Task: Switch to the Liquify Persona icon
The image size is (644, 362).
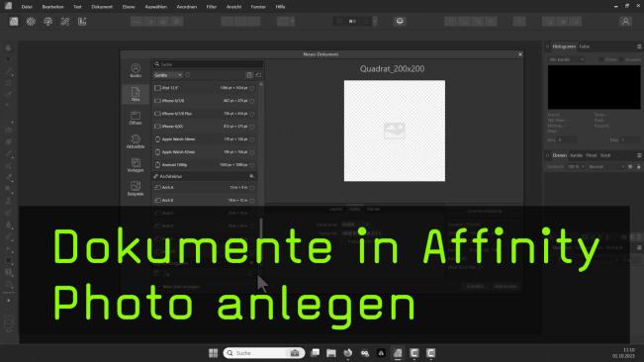Action: pos(31,22)
